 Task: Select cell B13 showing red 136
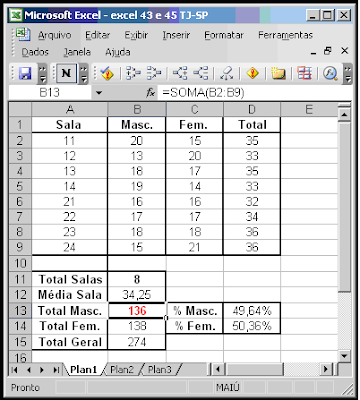point(137,311)
